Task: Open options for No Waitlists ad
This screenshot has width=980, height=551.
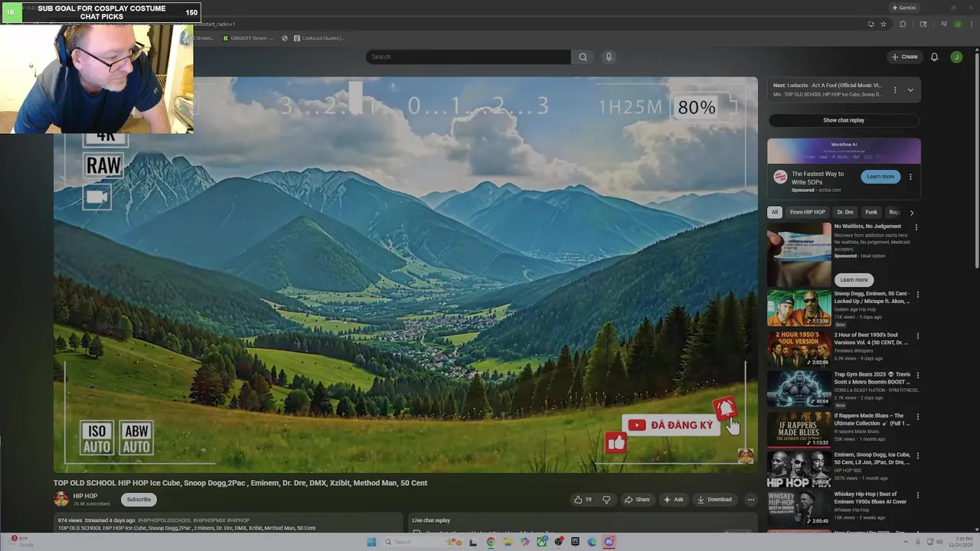Action: pyautogui.click(x=916, y=227)
